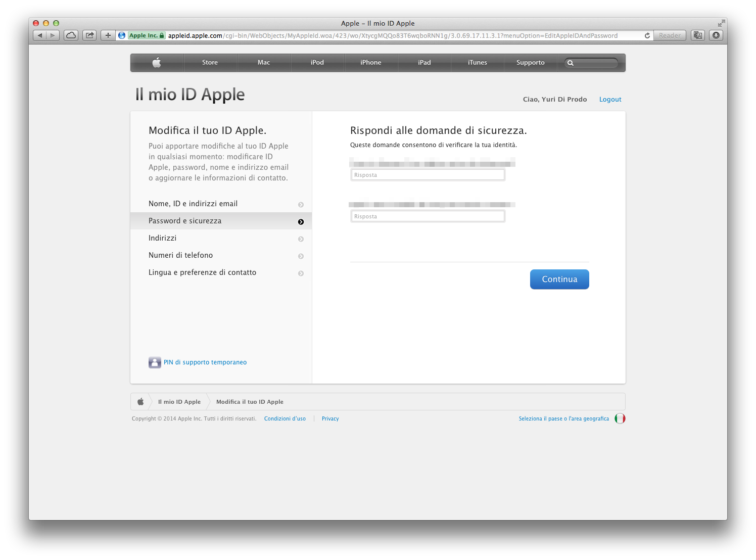Select the Italian flag country icon
Screen dimensions: 756x560
(x=620, y=418)
